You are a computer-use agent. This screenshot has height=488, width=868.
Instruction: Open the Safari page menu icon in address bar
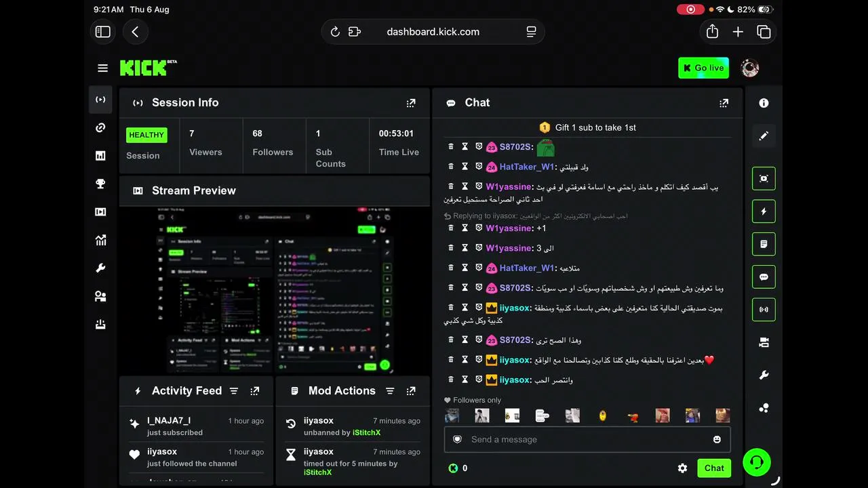point(531,32)
